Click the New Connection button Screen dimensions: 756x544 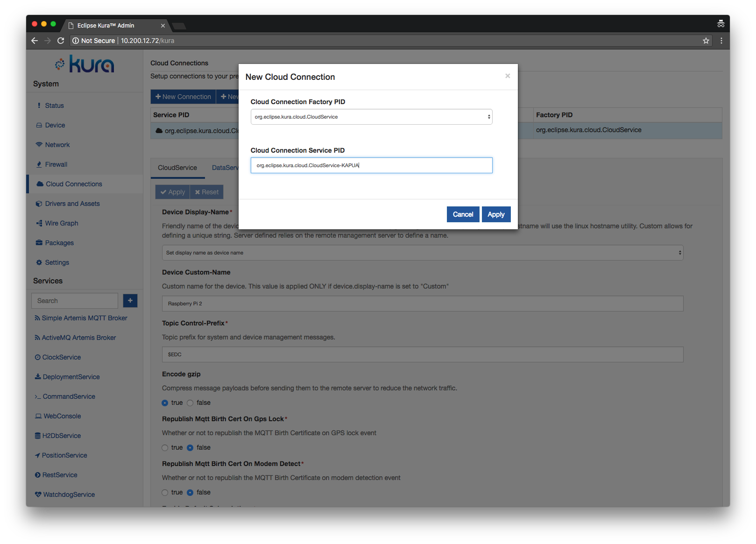point(183,97)
